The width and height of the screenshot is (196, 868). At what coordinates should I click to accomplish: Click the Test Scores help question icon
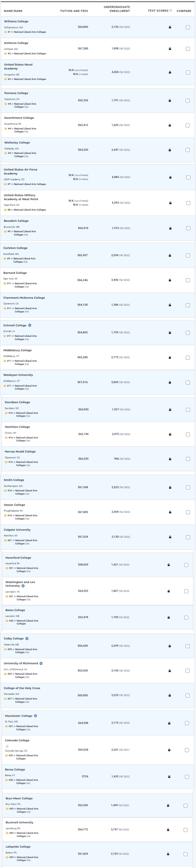click(x=171, y=10)
